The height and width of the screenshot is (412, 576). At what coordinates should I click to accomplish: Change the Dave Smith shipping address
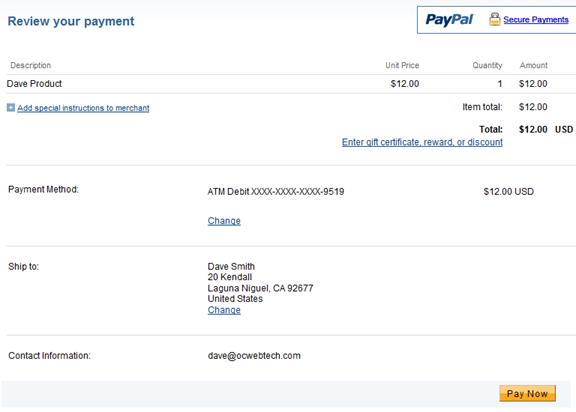pyautogui.click(x=224, y=310)
